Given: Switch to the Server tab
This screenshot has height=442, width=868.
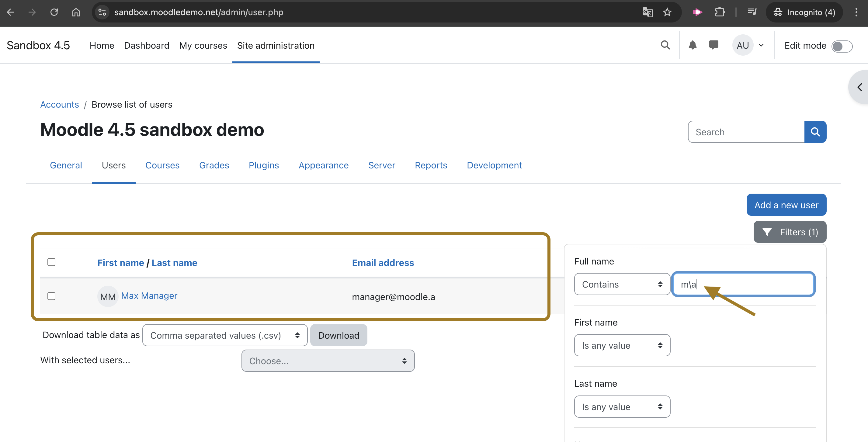Looking at the screenshot, I should pos(381,165).
